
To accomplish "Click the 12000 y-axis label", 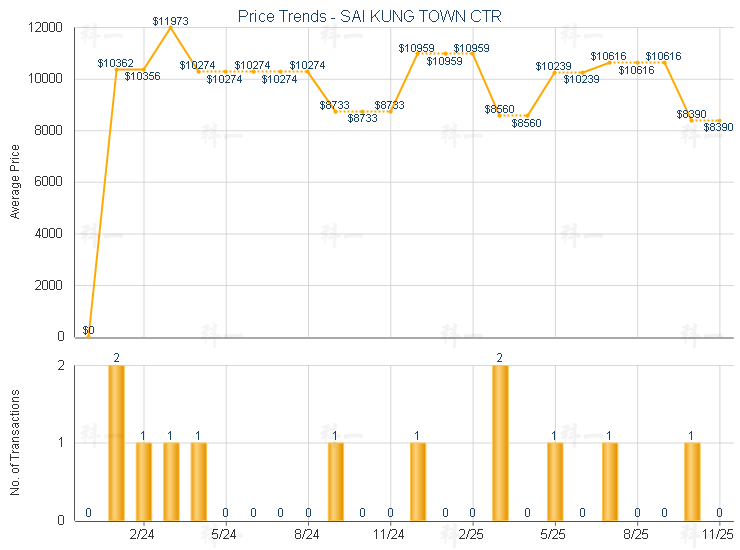I will coord(47,27).
